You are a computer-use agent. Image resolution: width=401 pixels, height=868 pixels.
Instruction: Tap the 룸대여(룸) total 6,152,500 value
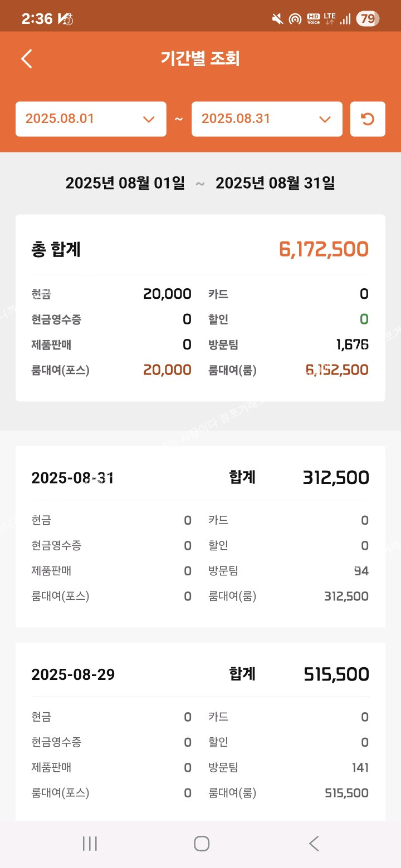pos(337,370)
